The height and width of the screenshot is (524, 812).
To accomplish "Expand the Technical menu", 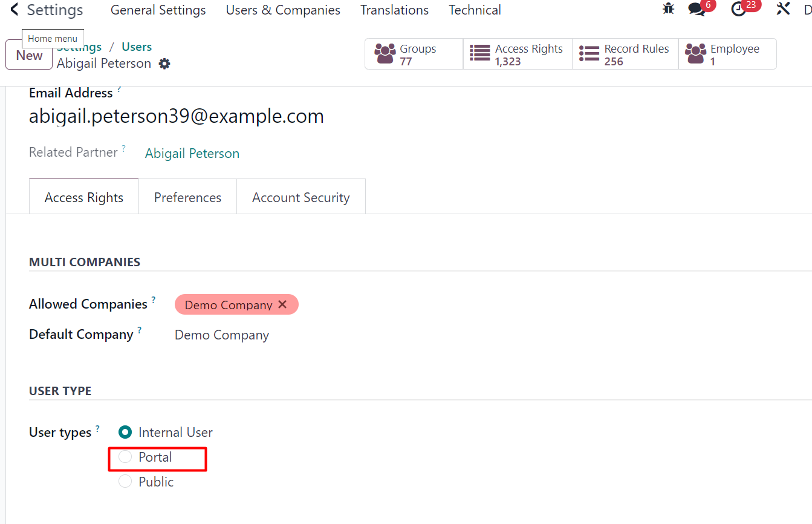I will [x=475, y=10].
